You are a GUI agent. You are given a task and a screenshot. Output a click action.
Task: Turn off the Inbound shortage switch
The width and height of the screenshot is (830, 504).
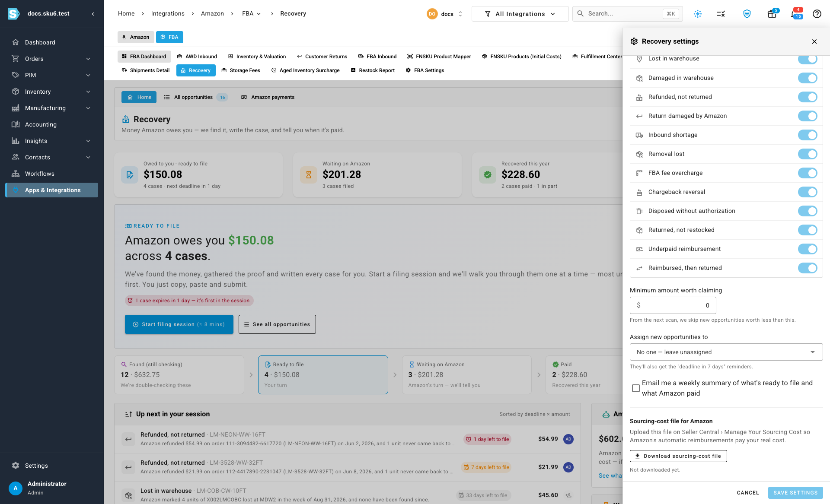(808, 135)
